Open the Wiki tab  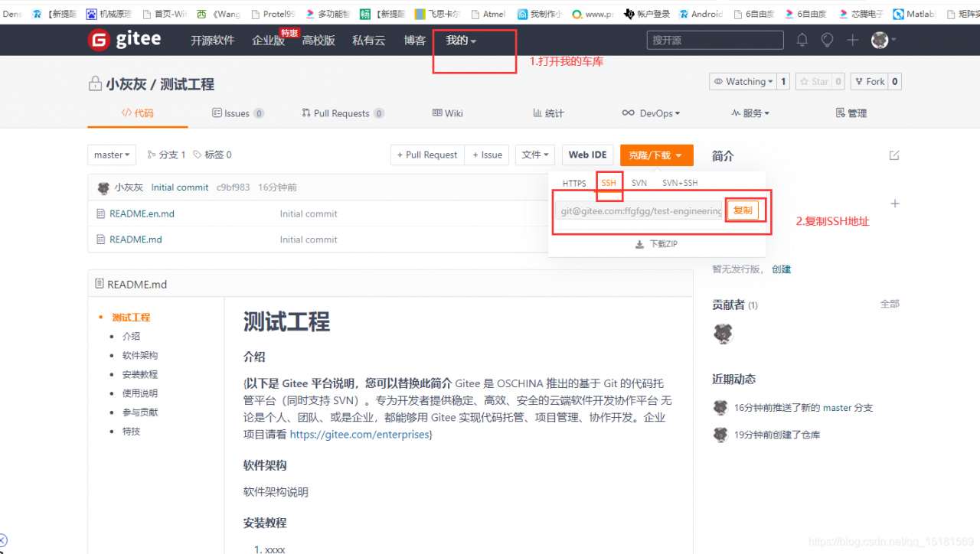coord(448,113)
